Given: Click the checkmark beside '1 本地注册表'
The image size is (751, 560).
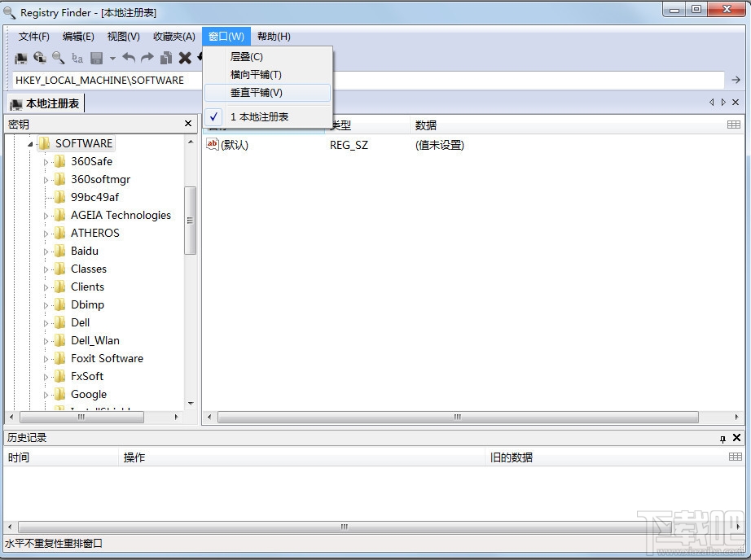Looking at the screenshot, I should point(213,116).
